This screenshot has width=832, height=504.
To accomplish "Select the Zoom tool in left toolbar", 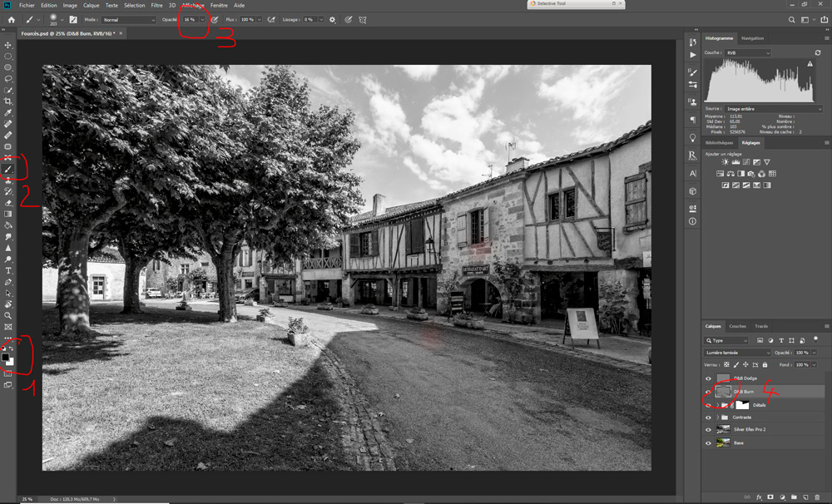I will [x=8, y=316].
